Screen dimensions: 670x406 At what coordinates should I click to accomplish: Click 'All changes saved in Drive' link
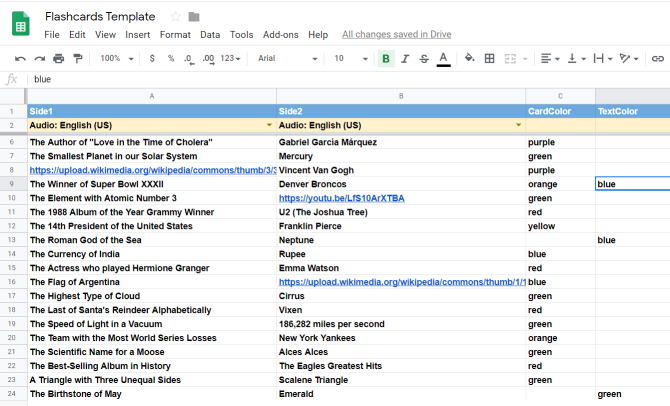tap(396, 34)
